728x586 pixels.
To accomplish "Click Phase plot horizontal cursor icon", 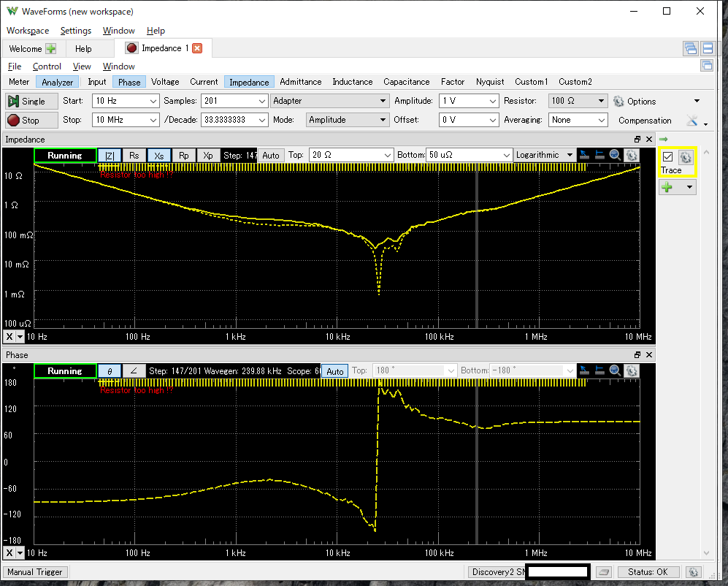I will click(600, 370).
